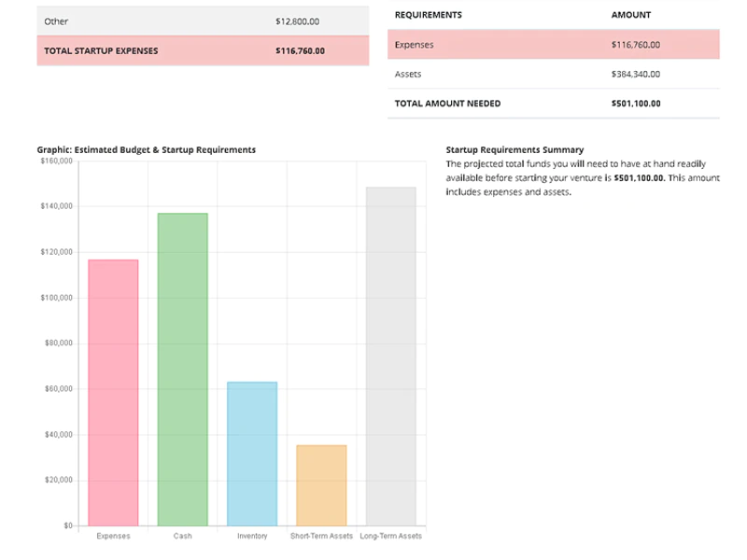Click the $116,760.00 total expenses value
This screenshot has height=560, width=747.
[300, 50]
